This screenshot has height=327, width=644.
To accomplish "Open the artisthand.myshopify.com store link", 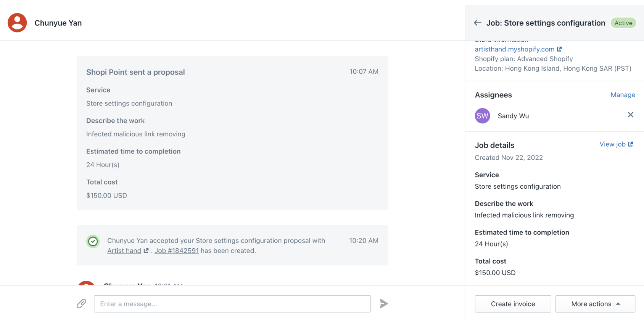I will pyautogui.click(x=514, y=49).
